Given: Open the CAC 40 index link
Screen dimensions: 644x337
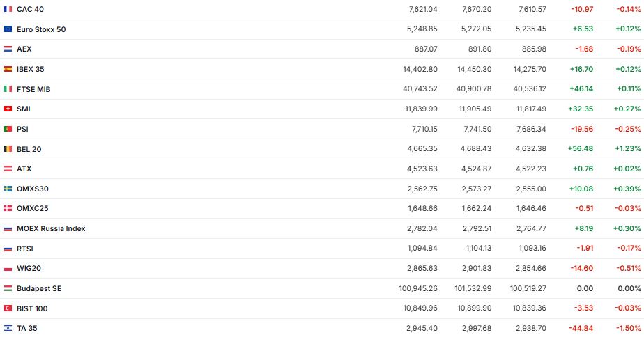Looking at the screenshot, I should (x=30, y=9).
